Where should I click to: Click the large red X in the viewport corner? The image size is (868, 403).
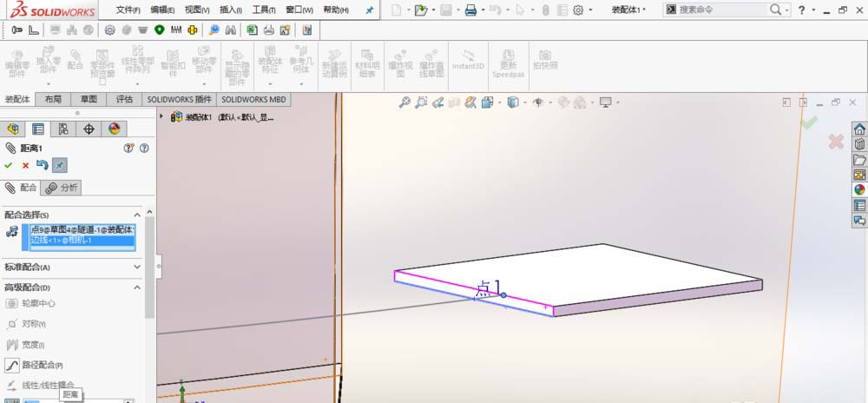click(x=836, y=142)
